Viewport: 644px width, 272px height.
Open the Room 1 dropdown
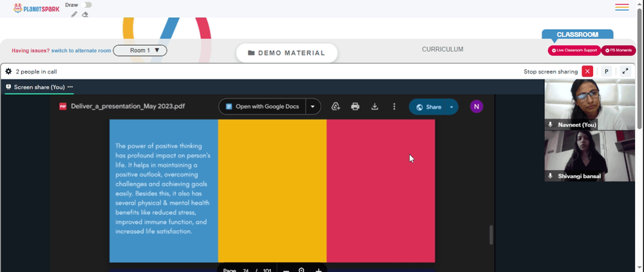click(140, 50)
